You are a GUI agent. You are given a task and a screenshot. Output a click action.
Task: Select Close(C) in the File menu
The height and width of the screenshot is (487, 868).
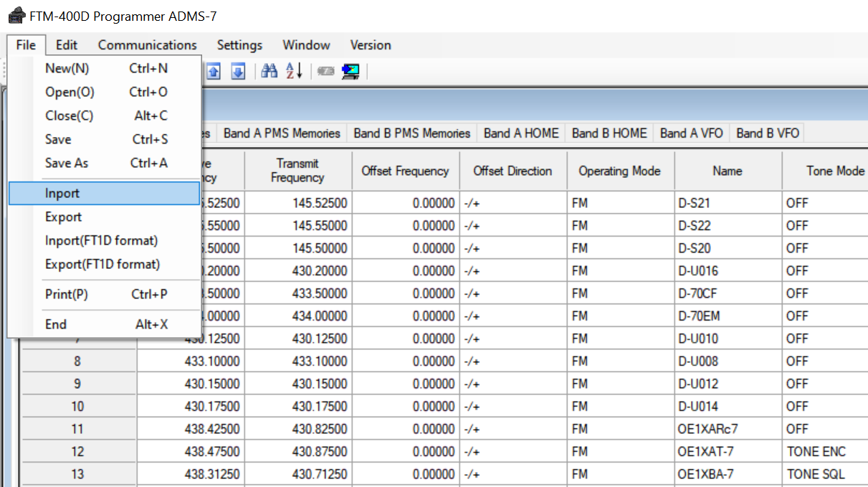(105, 115)
